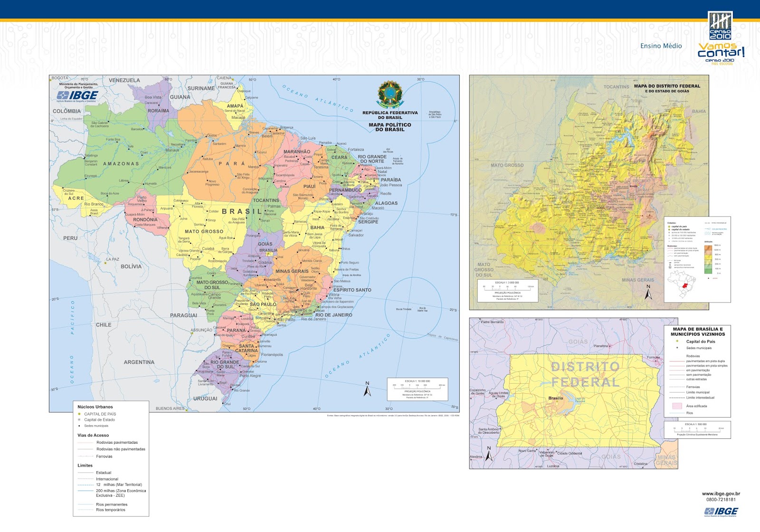The image size is (760, 532).
Task: Select the PIAUÍ state label
Action: 310,186
